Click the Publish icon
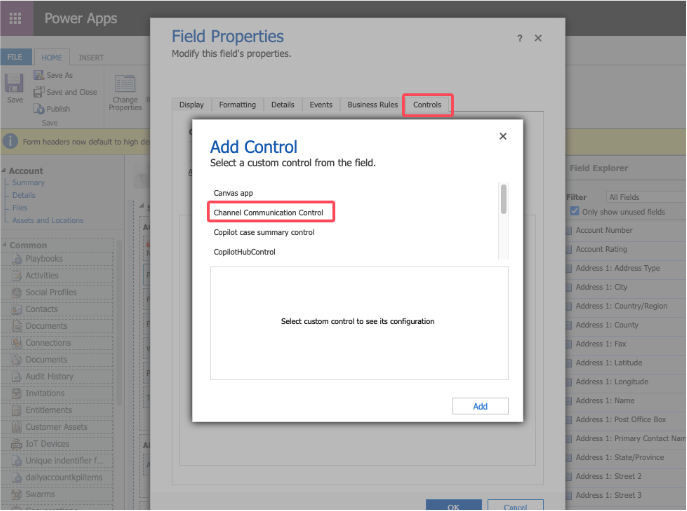 tap(39, 109)
